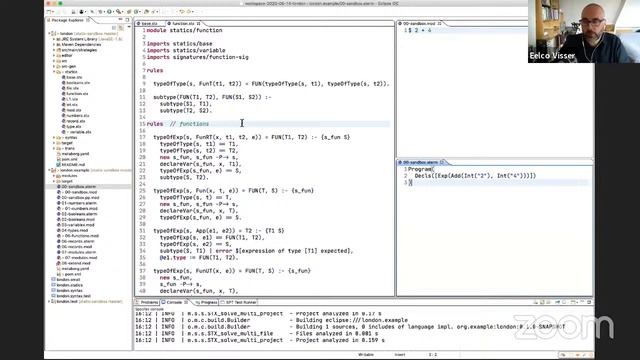Screen dimensions: 640x360
Task: Collapse the london project node
Action: click(x=50, y=33)
